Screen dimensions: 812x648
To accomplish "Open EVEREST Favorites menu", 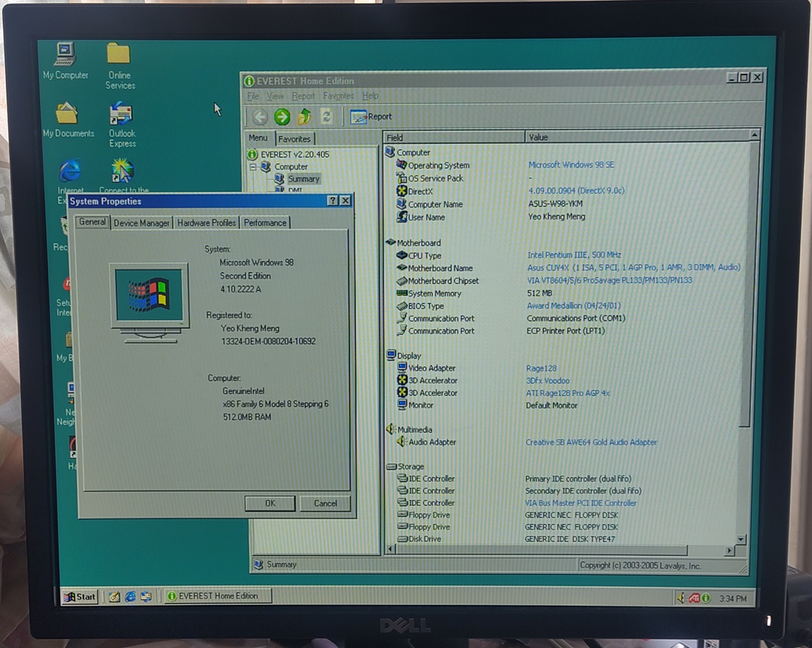I will (338, 96).
